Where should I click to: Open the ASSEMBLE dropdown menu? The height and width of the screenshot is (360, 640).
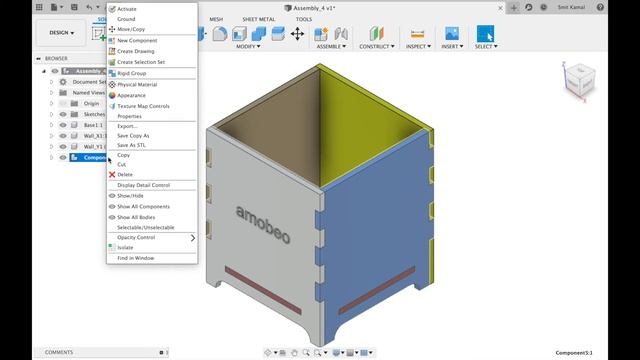[331, 47]
